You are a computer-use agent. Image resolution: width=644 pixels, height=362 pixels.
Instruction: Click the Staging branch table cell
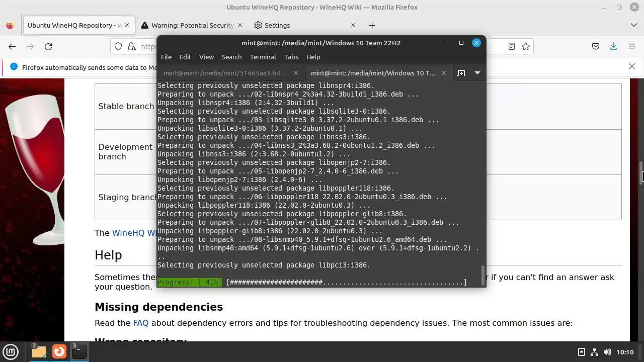point(126,197)
